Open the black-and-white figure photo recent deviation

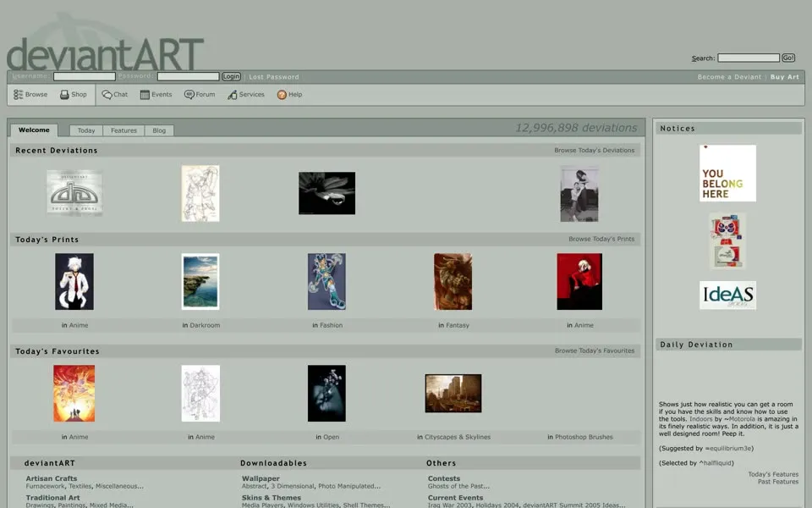coord(579,193)
